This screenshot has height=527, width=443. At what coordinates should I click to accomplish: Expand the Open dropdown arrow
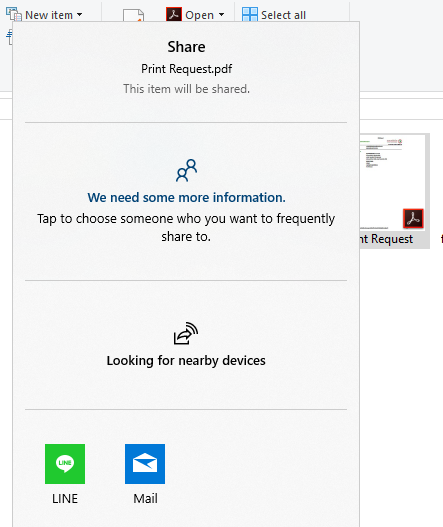[221, 15]
